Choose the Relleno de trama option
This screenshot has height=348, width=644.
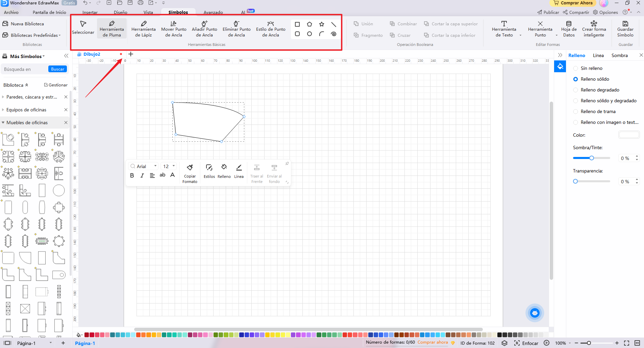pos(576,111)
